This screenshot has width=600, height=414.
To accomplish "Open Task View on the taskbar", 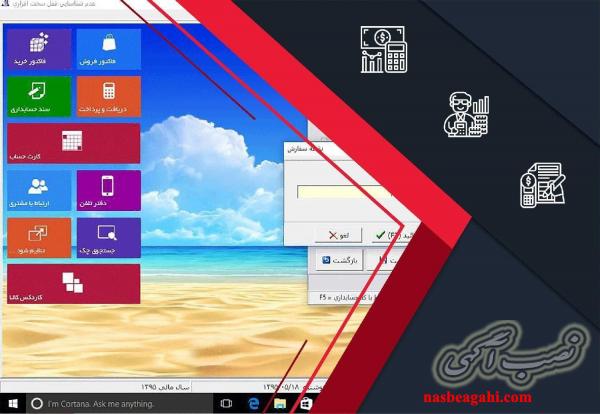I will 227,403.
